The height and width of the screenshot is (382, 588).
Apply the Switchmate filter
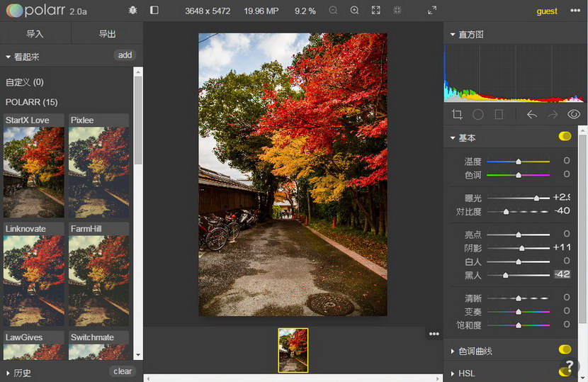coord(99,345)
